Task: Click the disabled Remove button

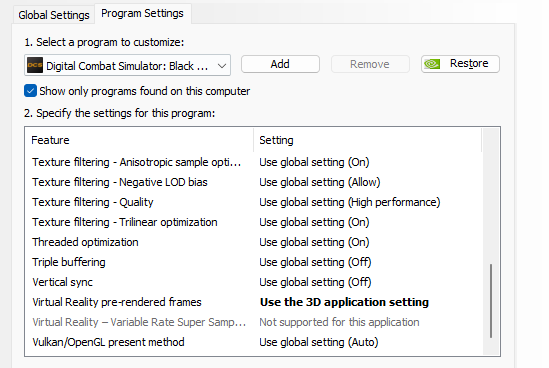Action: (x=370, y=64)
